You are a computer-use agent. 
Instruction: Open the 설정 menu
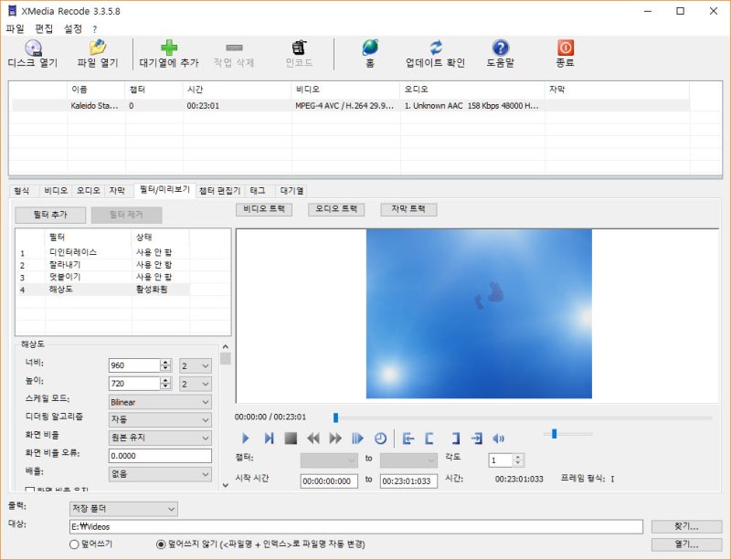73,29
